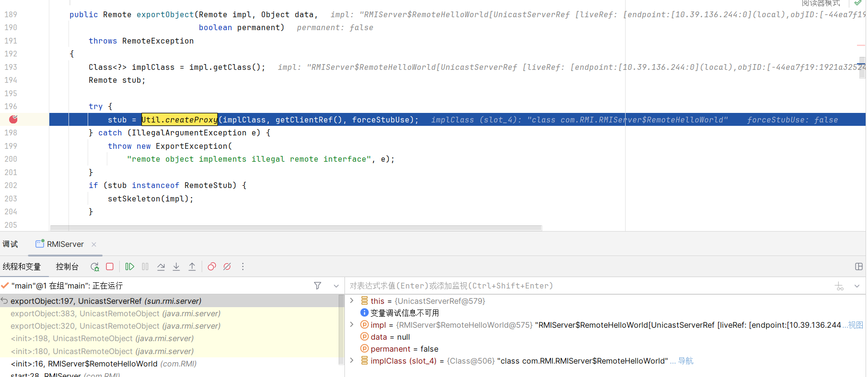Pause the program

coord(145,266)
